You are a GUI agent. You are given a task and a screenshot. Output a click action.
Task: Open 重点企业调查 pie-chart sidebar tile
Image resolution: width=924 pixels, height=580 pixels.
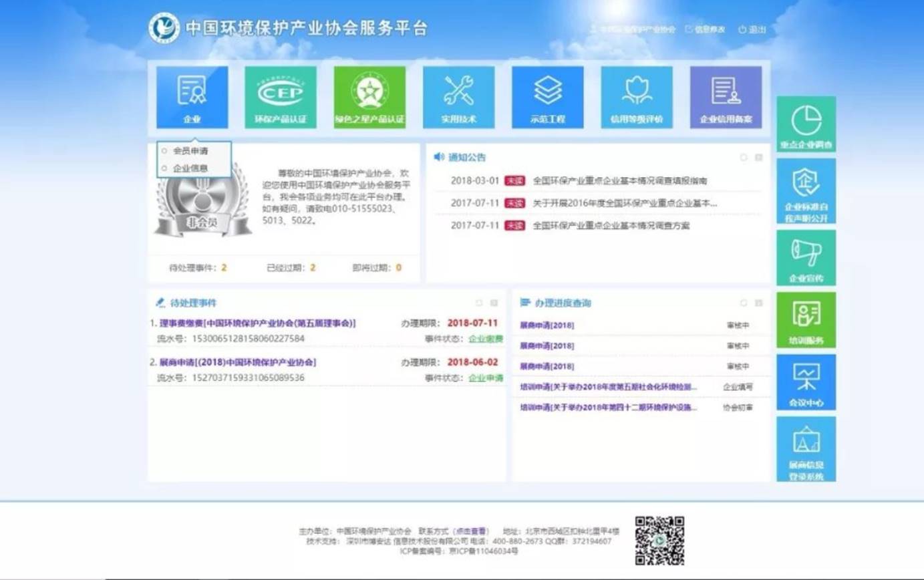pos(806,124)
